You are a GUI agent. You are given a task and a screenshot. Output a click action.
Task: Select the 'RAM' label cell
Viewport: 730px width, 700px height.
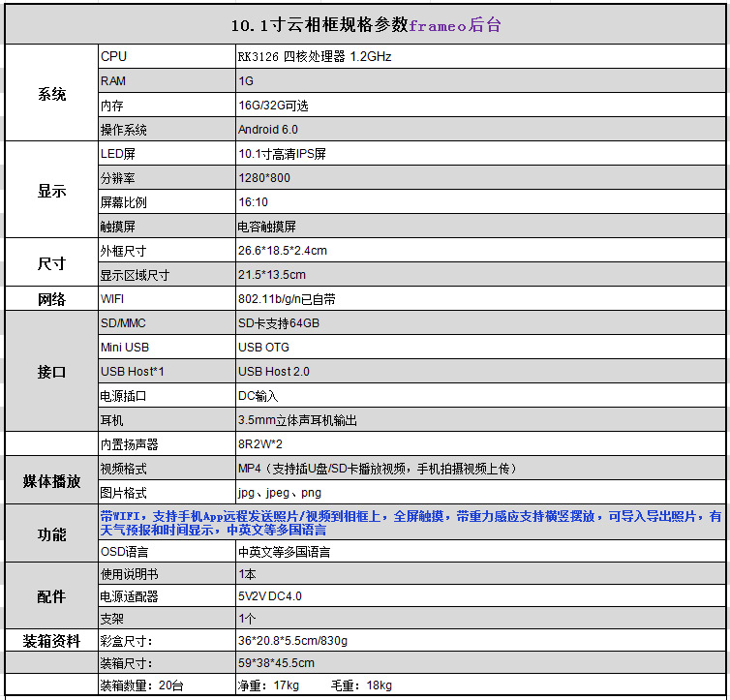pos(167,80)
